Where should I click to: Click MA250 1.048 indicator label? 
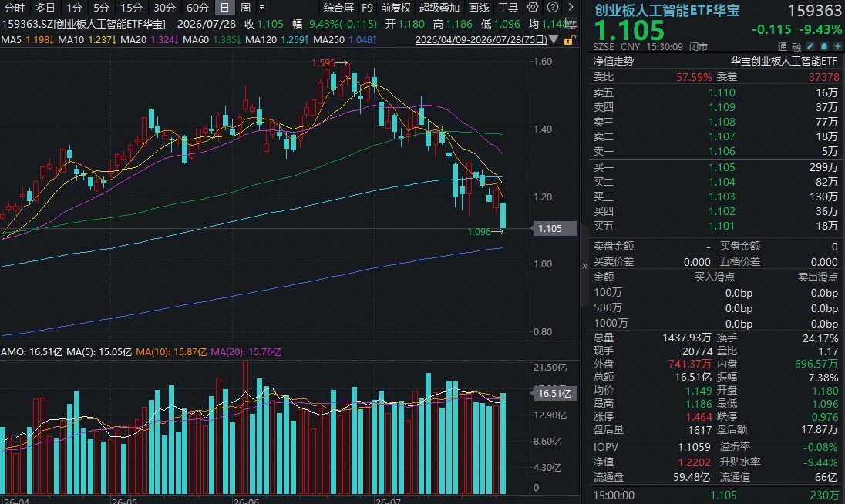coord(345,39)
